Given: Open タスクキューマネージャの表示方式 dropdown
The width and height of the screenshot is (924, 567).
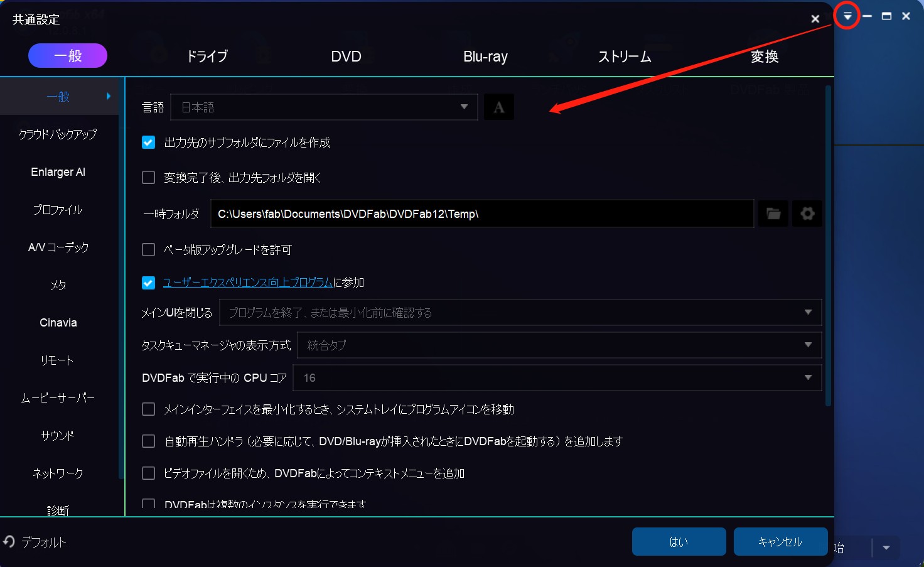Looking at the screenshot, I should coord(559,345).
